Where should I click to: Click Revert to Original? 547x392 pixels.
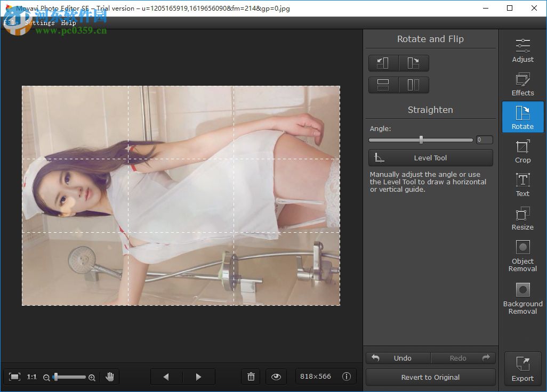(x=430, y=377)
